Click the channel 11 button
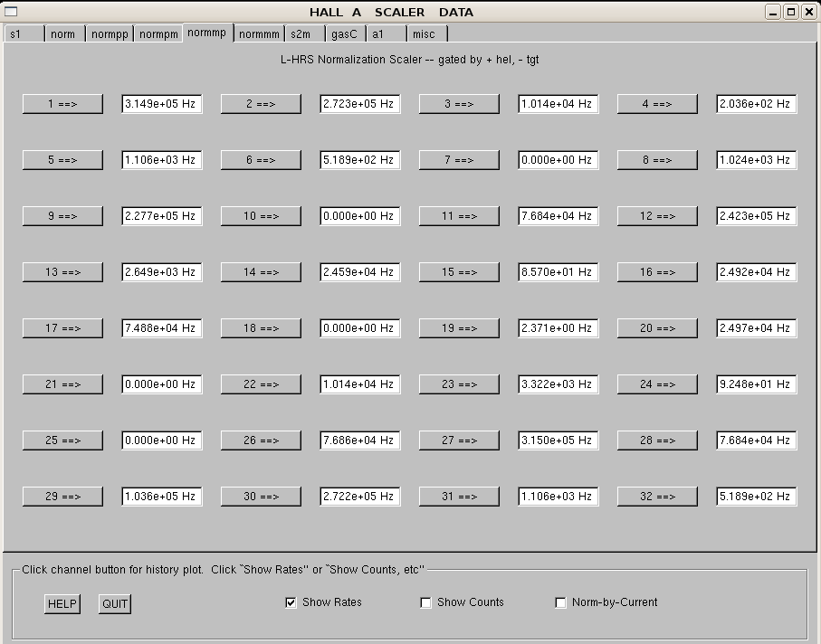821x644 pixels. click(459, 215)
